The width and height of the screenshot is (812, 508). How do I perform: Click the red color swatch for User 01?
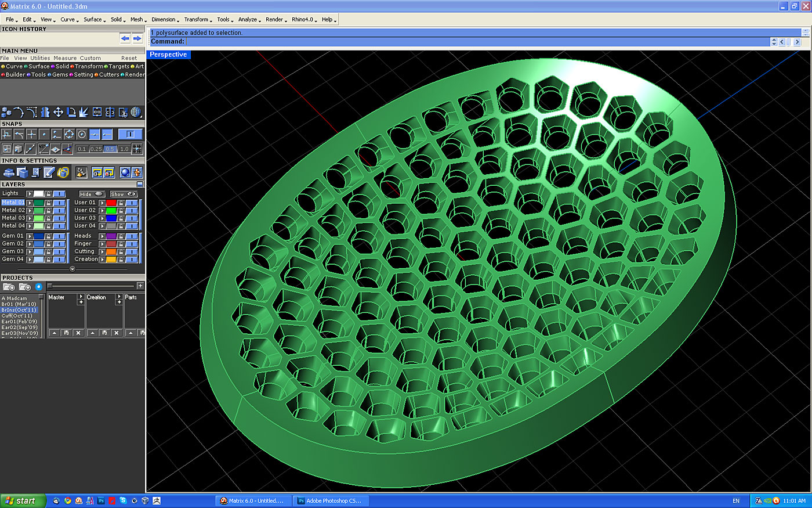click(111, 203)
